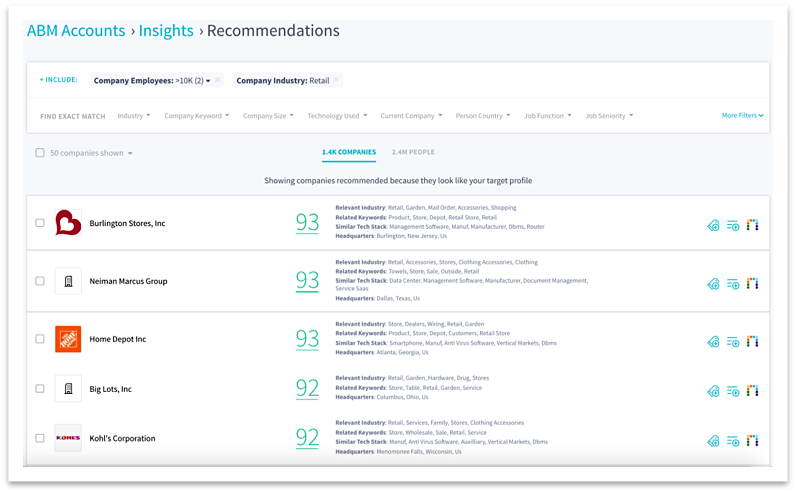Check the Big Lots, Inc row checkbox
The height and width of the screenshot is (493, 796).
pyautogui.click(x=40, y=388)
